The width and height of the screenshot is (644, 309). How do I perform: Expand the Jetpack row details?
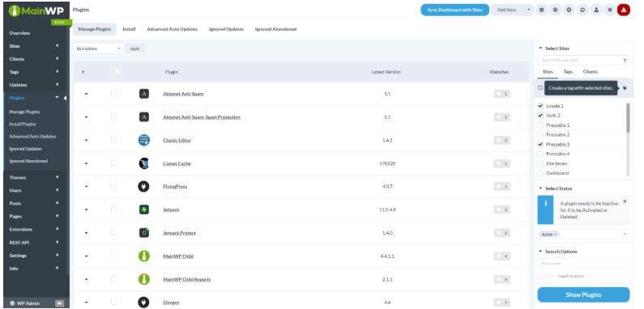(86, 210)
